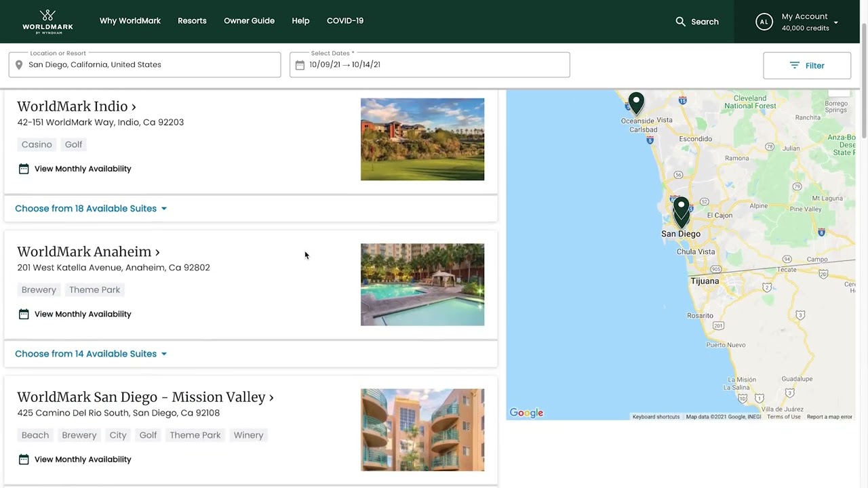
Task: Click the Escondido label on the map
Action: (696, 139)
